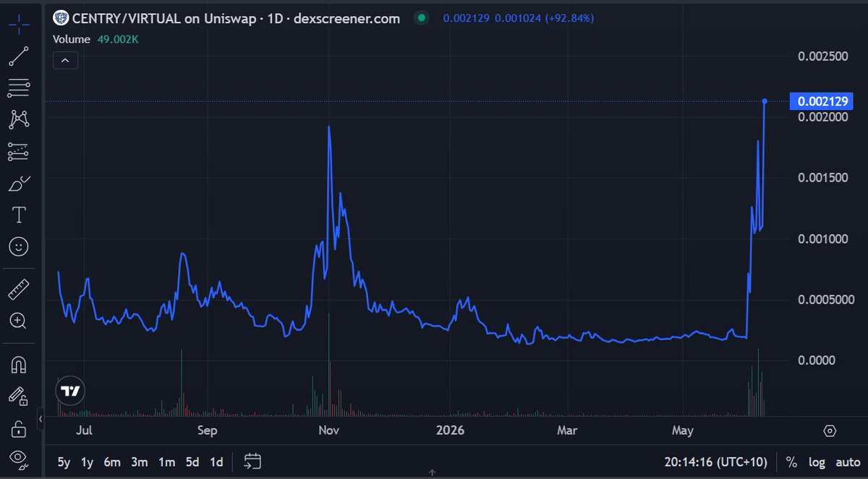
Task: Toggle percentage scale mode
Action: coord(791,462)
